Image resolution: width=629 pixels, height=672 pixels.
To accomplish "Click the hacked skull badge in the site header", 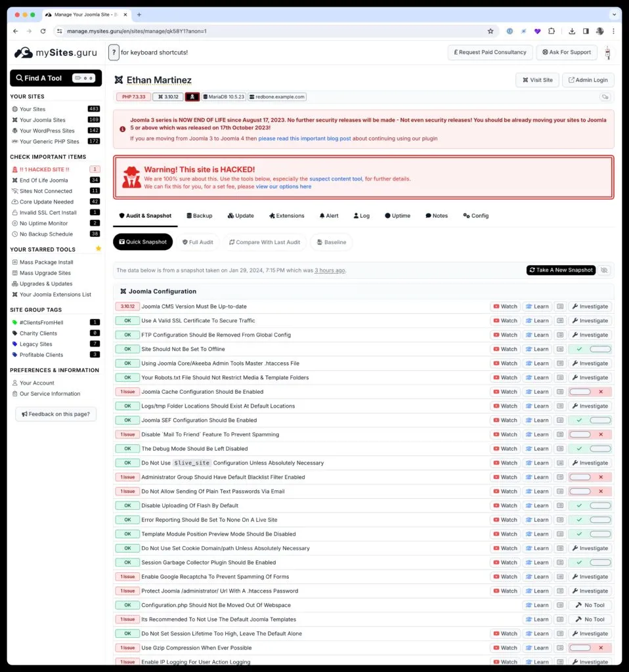I will point(192,96).
